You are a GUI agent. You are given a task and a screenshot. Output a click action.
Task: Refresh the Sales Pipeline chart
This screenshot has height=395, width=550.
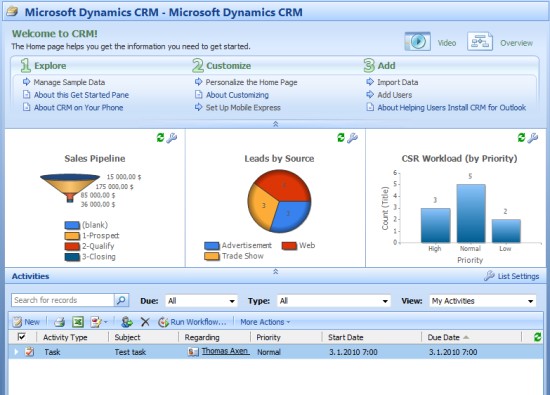coord(160,138)
